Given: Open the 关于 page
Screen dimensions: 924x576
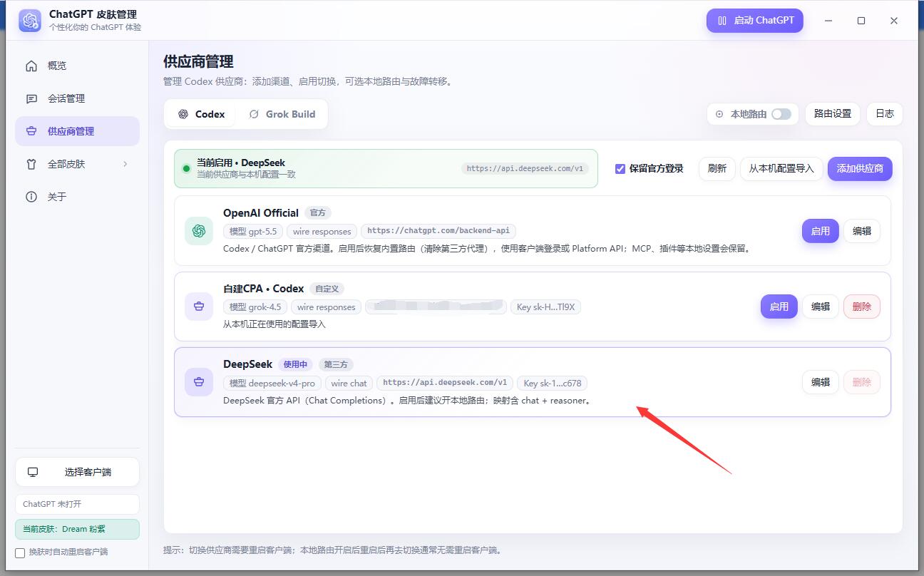Looking at the screenshot, I should (x=77, y=197).
